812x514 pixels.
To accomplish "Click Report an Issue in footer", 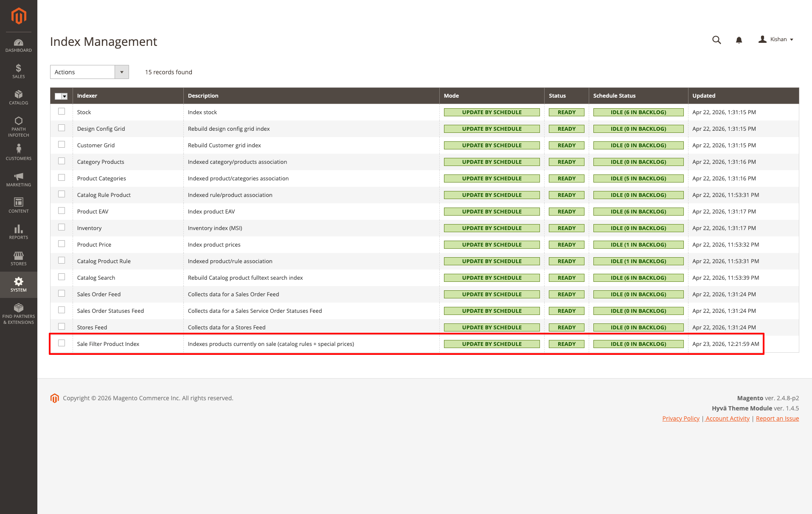I will [x=777, y=418].
